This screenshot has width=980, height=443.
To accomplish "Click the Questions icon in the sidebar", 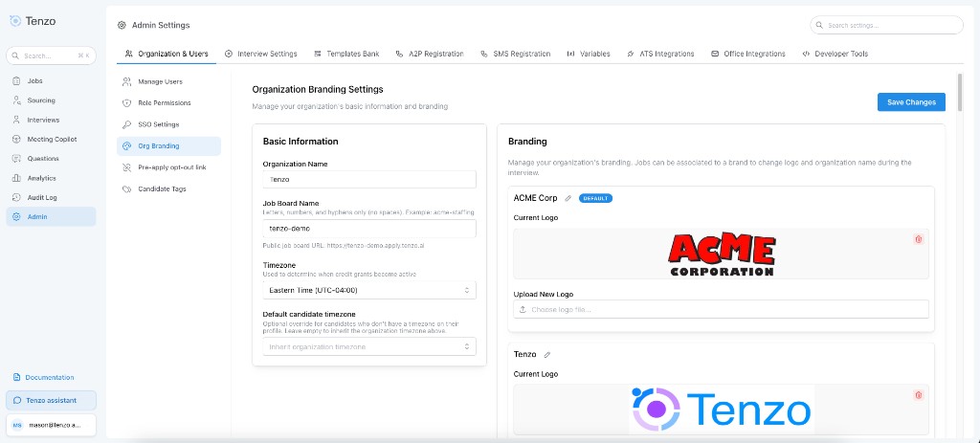I will tap(16, 159).
